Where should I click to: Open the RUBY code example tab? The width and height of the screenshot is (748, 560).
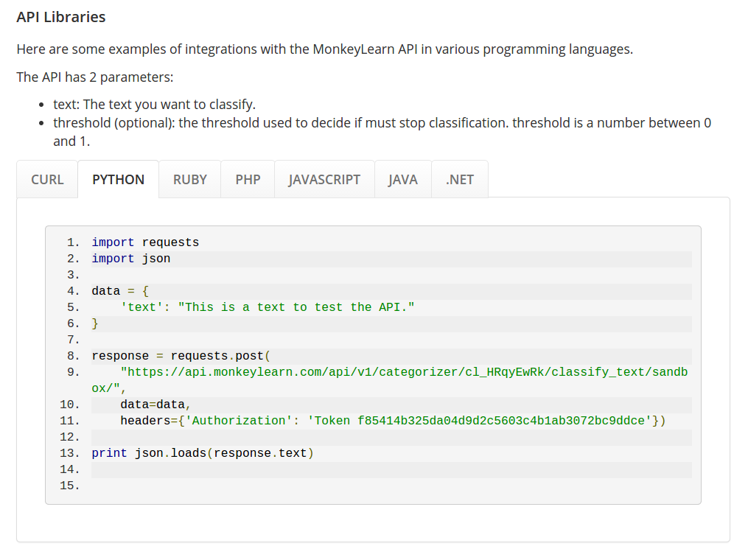pos(189,180)
